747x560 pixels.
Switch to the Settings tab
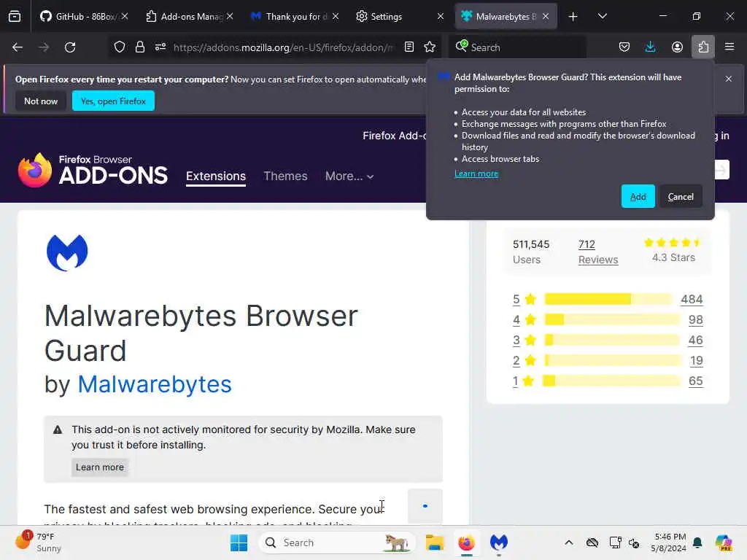click(395, 16)
